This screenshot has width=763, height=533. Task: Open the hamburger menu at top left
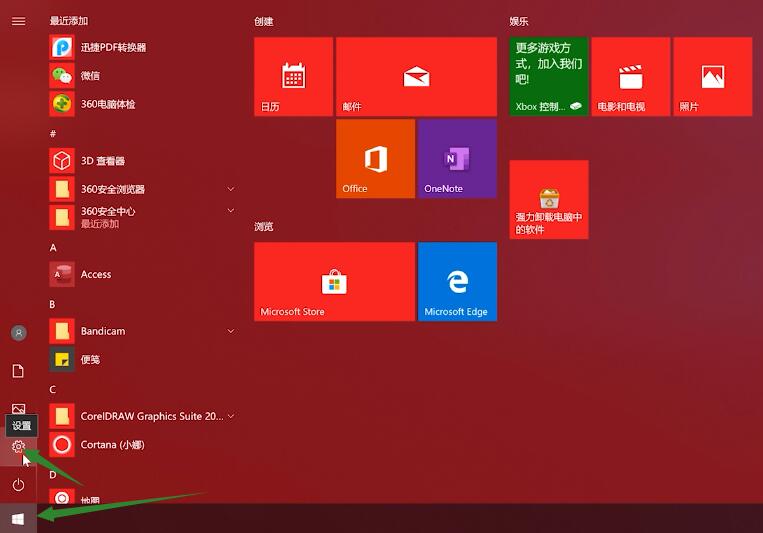18,21
